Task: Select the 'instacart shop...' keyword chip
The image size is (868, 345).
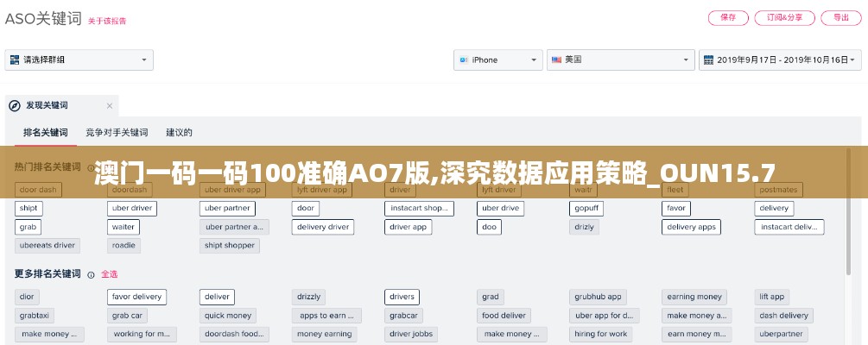Action: 420,208
